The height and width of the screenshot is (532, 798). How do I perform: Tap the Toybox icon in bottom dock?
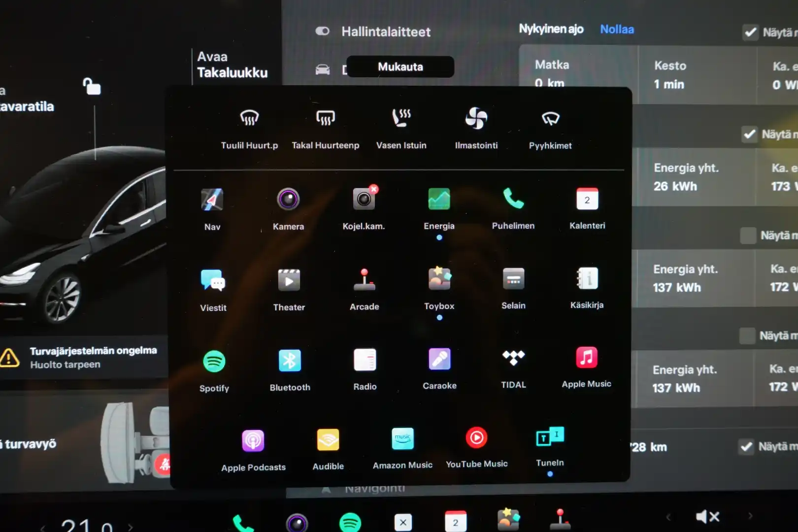pos(508,520)
